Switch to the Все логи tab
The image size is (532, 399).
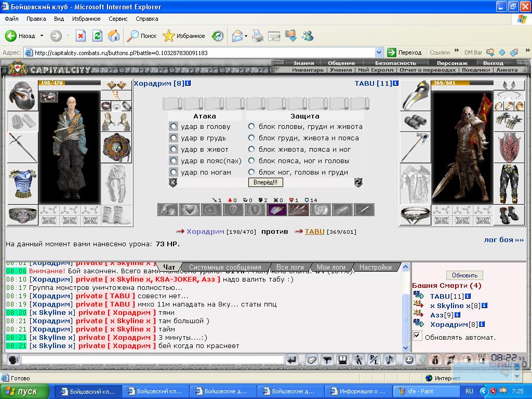pos(290,268)
